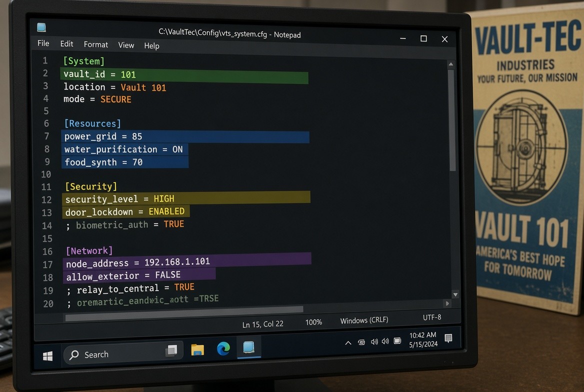Viewport: 584px width, 392px height.
Task: Click the [Security] section header
Action: pos(91,186)
